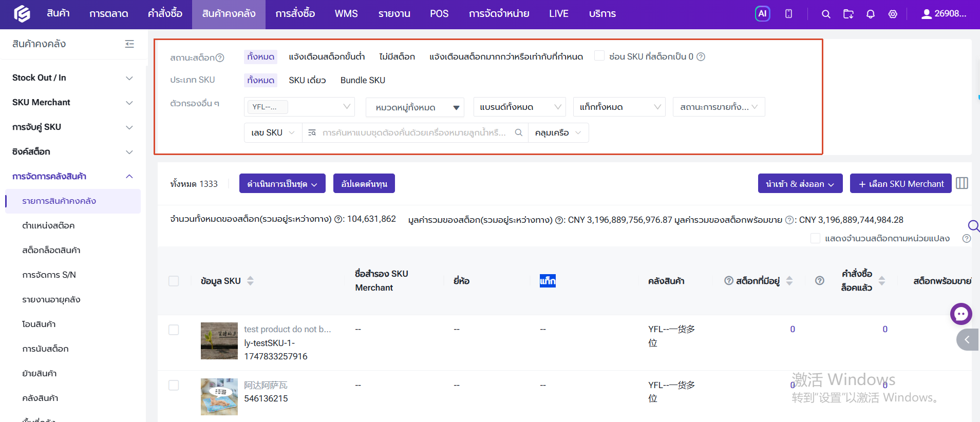Open the POS menu item
The height and width of the screenshot is (422, 980).
coord(439,14)
